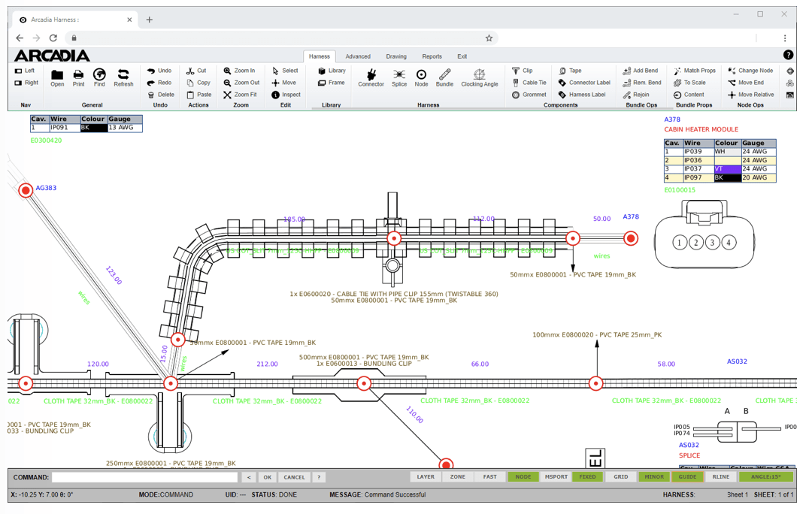
Task: Choose the Bundle tool
Action: point(444,77)
